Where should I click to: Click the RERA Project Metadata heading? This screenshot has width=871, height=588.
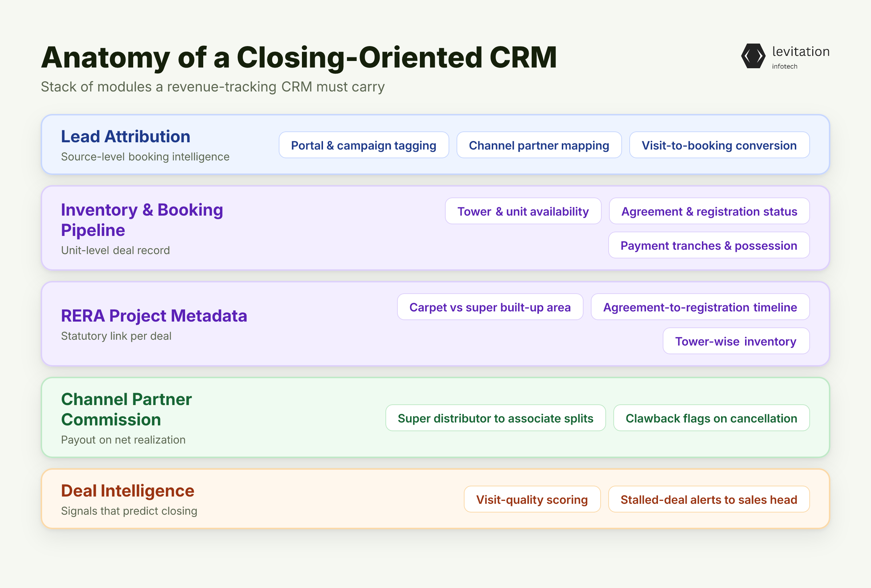pos(154,315)
